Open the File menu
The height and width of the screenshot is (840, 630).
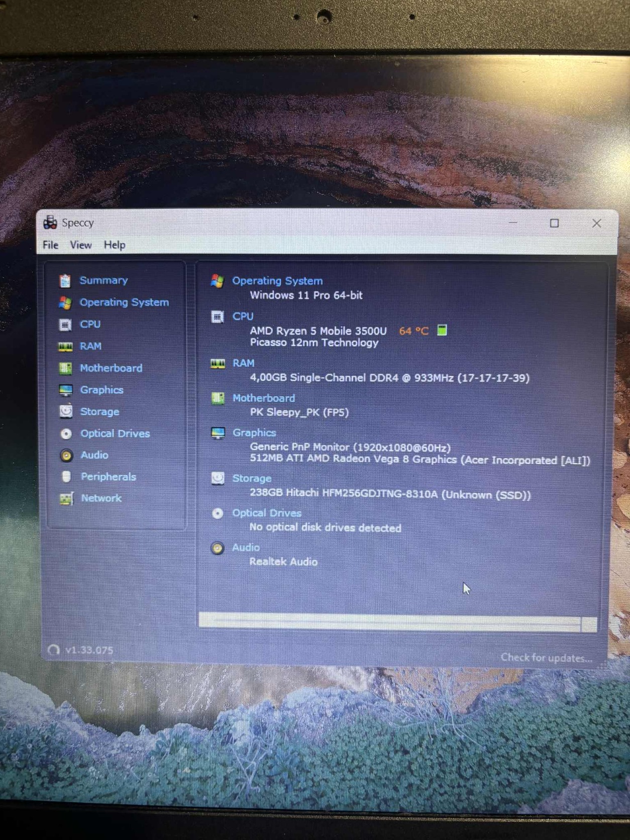[x=50, y=245]
